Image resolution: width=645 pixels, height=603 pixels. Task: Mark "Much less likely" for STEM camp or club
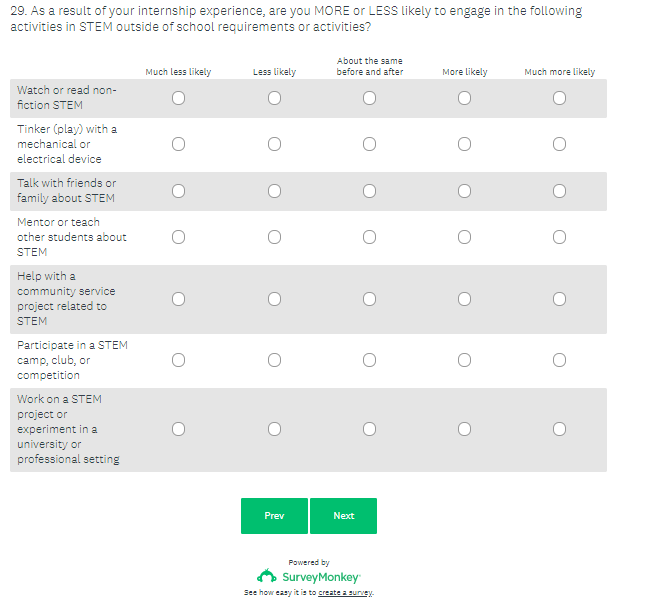point(178,360)
